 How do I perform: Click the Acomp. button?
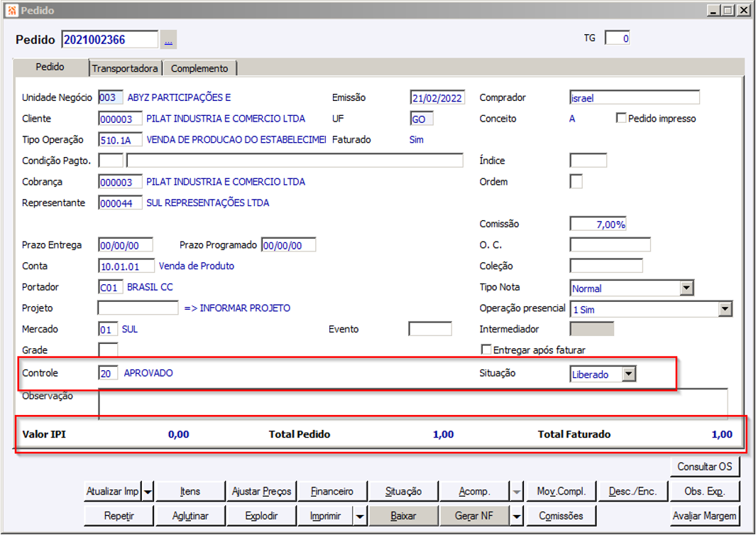point(474,492)
